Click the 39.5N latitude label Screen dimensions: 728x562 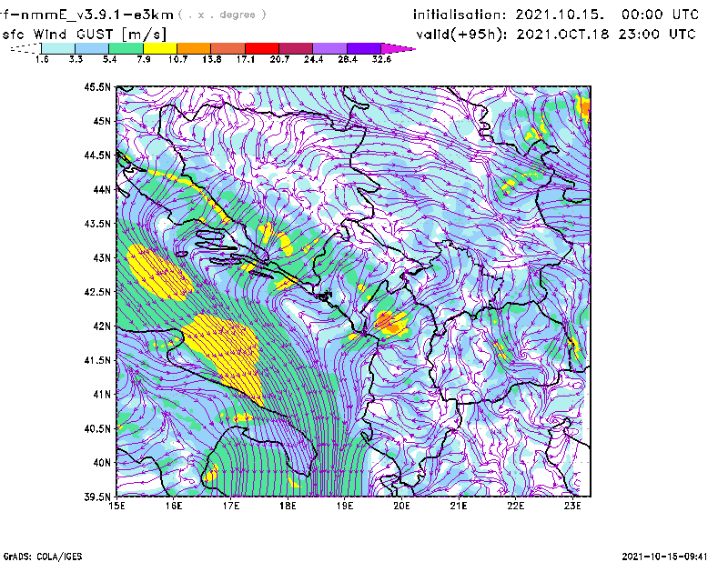pyautogui.click(x=97, y=497)
